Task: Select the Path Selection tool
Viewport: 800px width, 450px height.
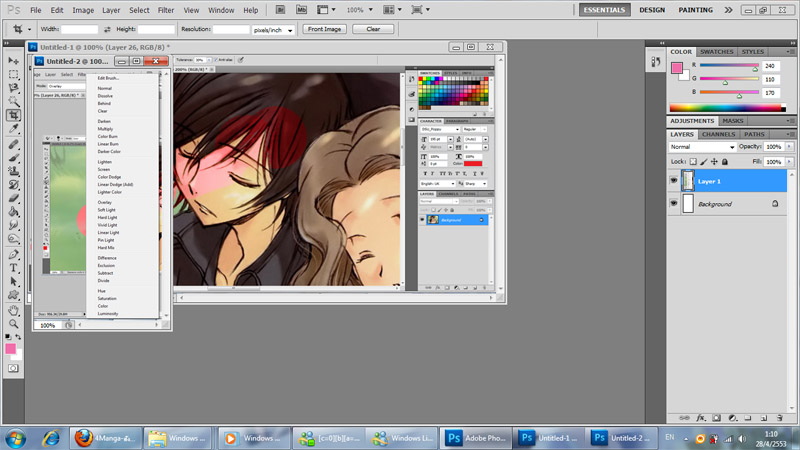Action: click(x=13, y=282)
